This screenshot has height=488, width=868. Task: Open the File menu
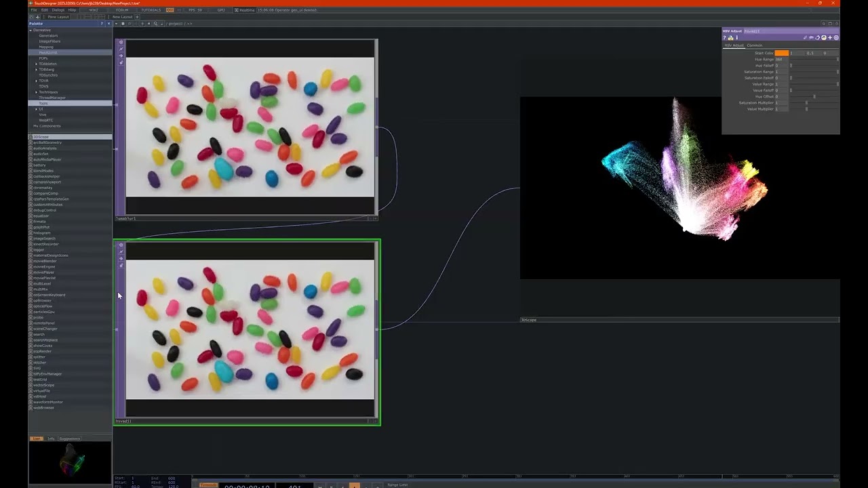(34, 10)
